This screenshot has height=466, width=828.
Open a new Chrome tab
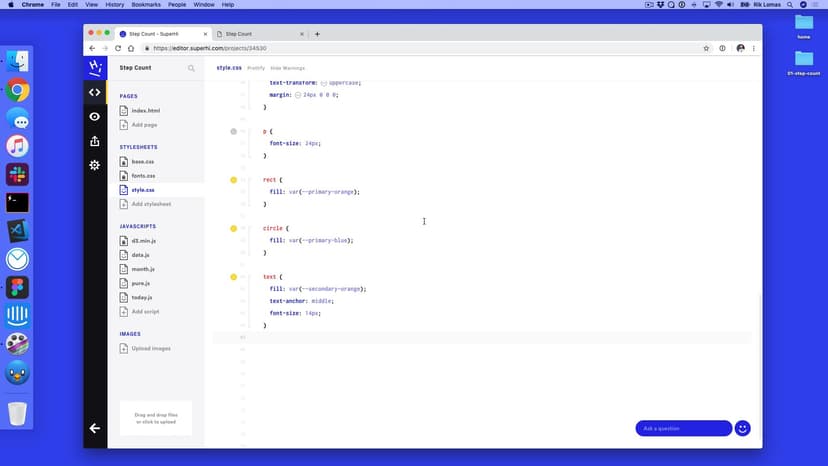317,34
